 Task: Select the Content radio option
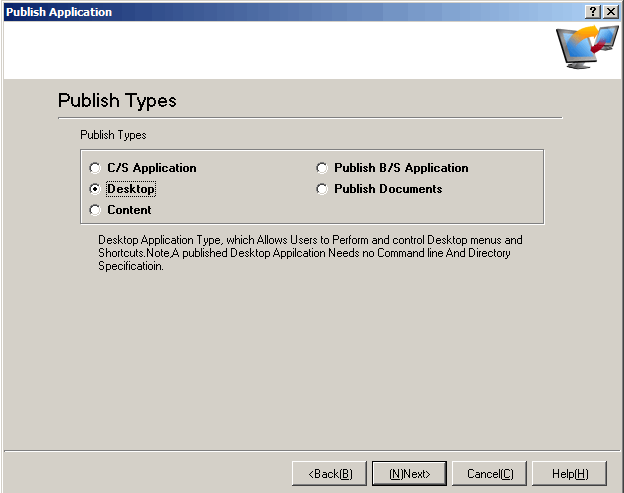point(96,210)
